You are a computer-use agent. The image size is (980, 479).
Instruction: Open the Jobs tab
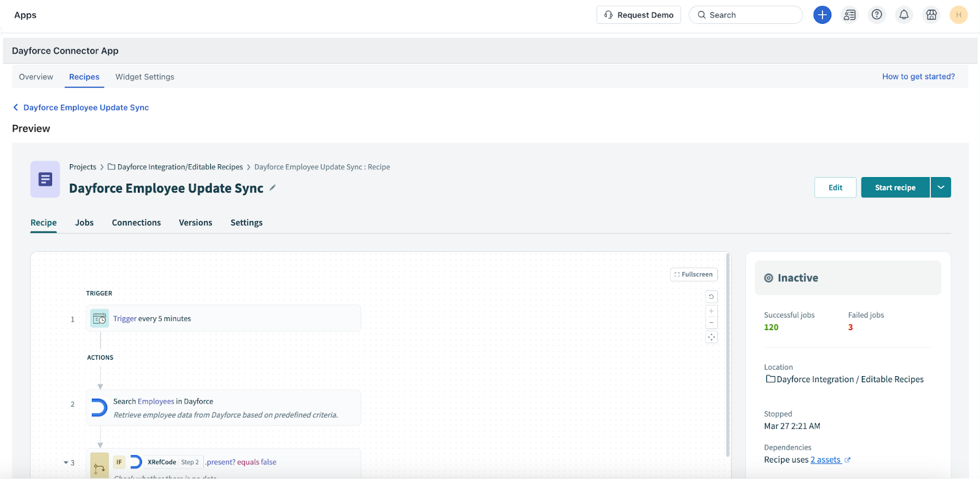click(85, 222)
